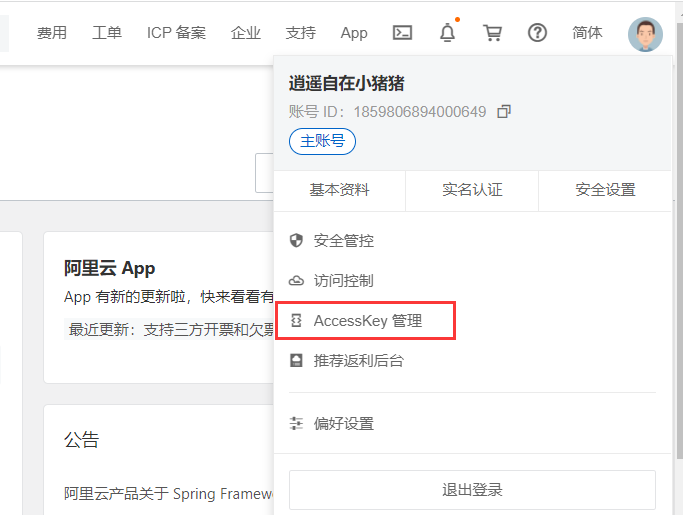The height and width of the screenshot is (515, 683).
Task: Open the 实名认证 tab
Action: point(472,190)
